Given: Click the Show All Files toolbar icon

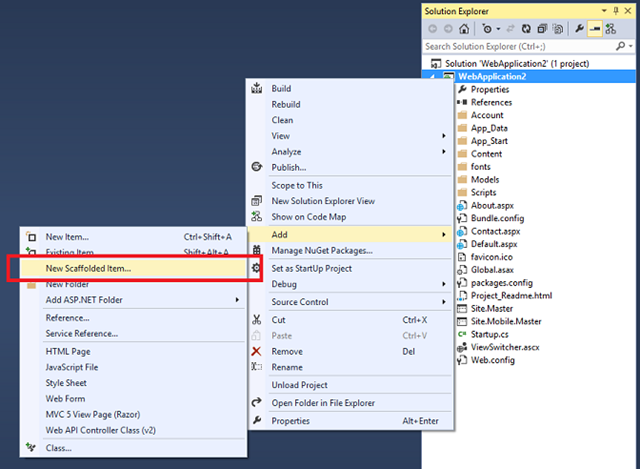Looking at the screenshot, I should (x=558, y=29).
